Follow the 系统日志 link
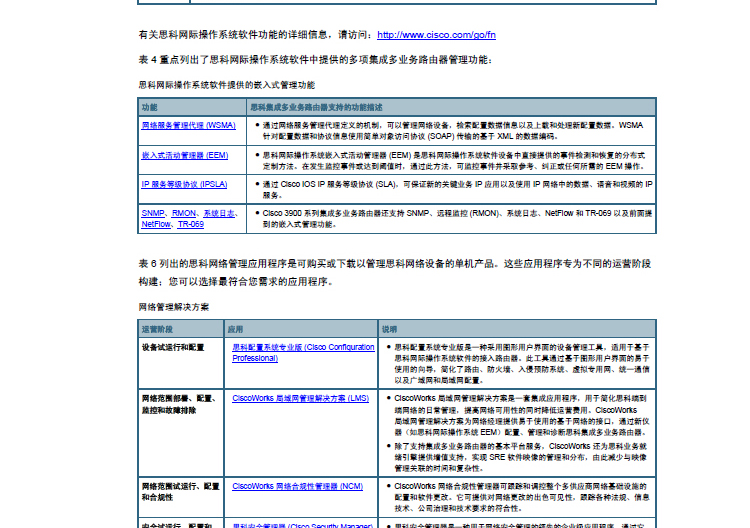 tap(219, 213)
